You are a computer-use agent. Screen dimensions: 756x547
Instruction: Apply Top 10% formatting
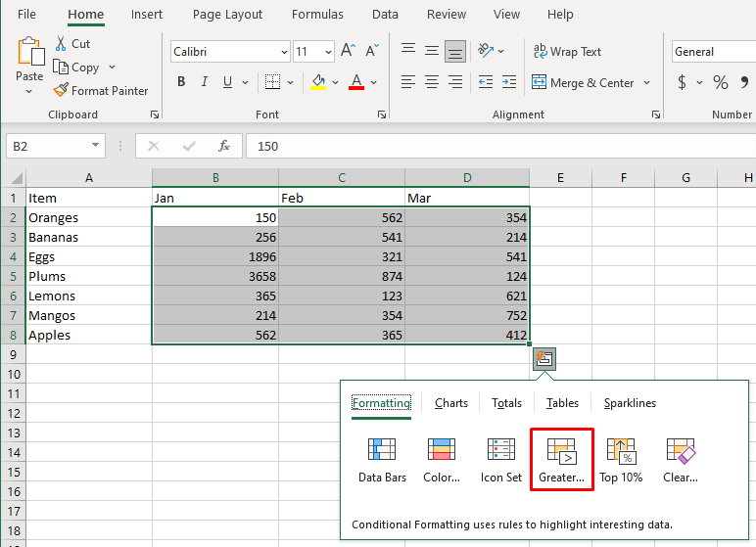(x=621, y=460)
